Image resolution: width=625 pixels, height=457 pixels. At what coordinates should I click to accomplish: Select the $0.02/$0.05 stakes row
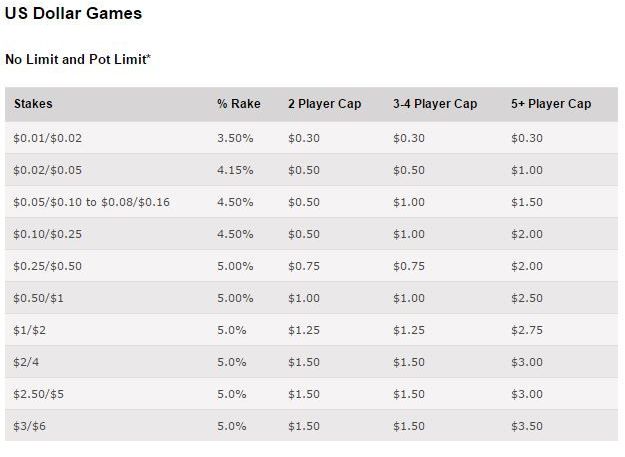coord(311,170)
